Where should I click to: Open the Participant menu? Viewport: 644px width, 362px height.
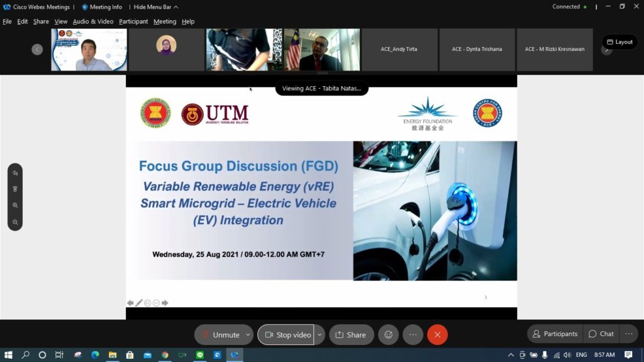133,21
